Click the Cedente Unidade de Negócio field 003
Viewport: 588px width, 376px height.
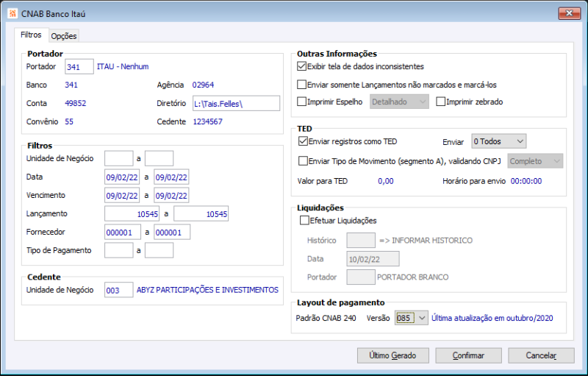coord(119,290)
